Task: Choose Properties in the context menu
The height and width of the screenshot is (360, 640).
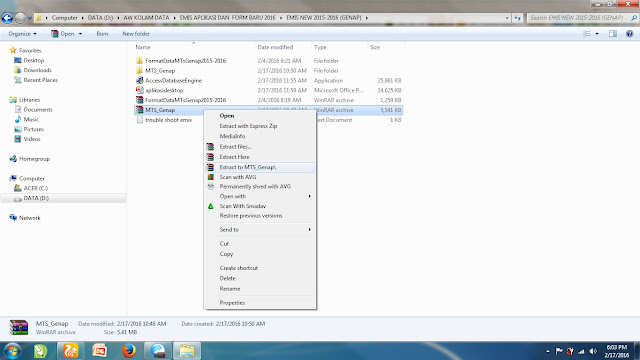Action: click(232, 303)
